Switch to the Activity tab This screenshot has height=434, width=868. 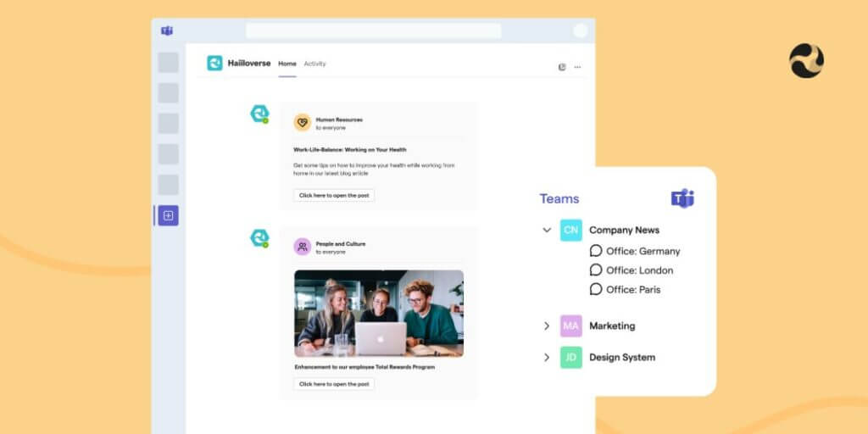tap(315, 64)
